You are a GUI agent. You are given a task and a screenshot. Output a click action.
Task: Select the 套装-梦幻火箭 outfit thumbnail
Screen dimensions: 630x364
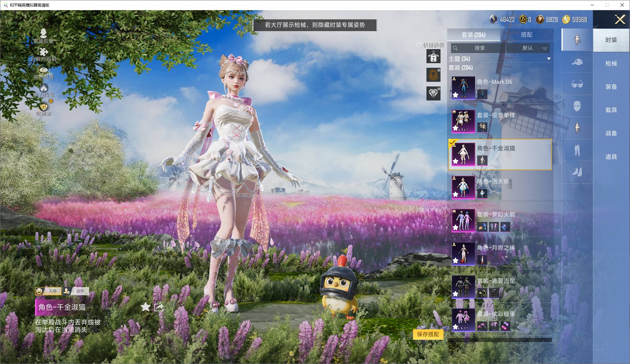tap(463, 220)
